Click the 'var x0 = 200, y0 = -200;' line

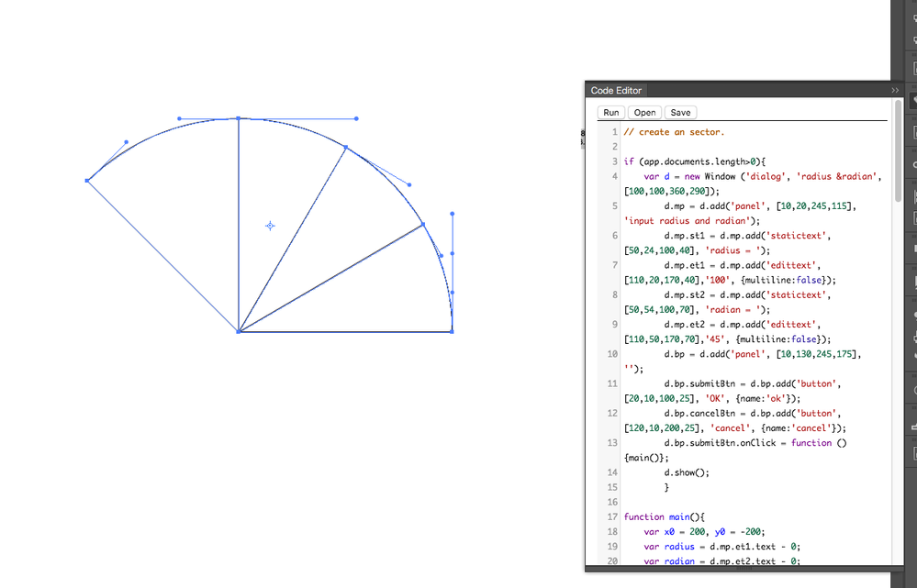[x=704, y=532]
